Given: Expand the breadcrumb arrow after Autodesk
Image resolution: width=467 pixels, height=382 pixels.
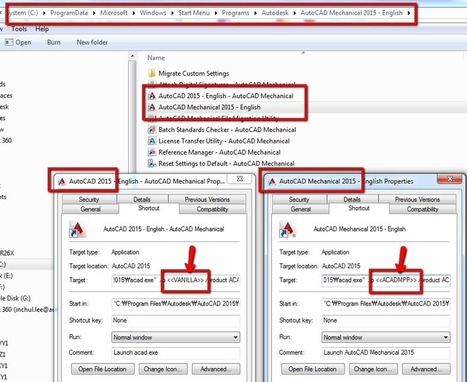Looking at the screenshot, I should pos(295,13).
